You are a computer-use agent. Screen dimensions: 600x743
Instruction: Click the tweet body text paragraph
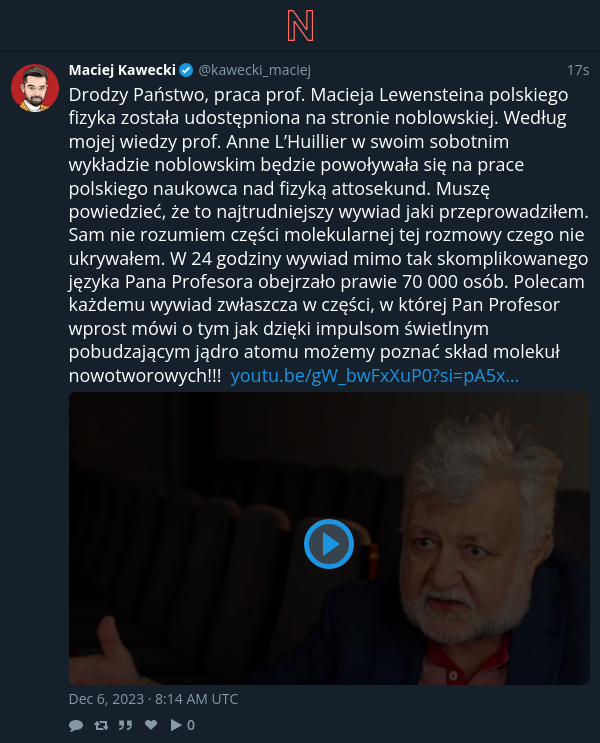(x=329, y=235)
